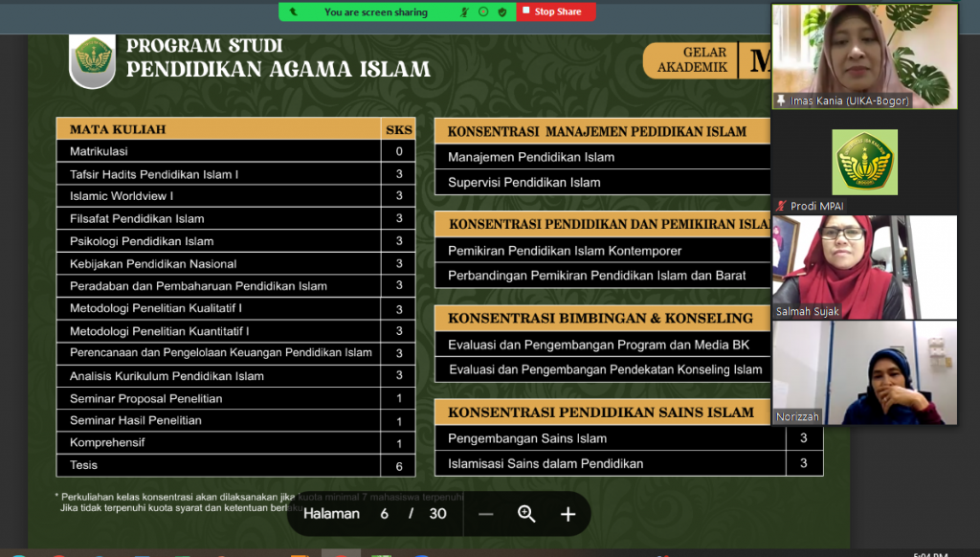Select Perencanaan dan Pengelolaan Keuangan row

tap(235, 352)
